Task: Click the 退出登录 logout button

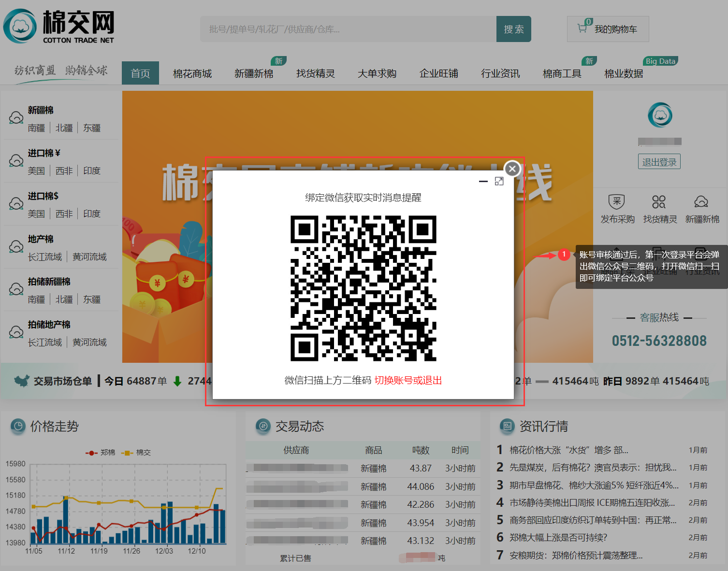Action: pyautogui.click(x=659, y=162)
